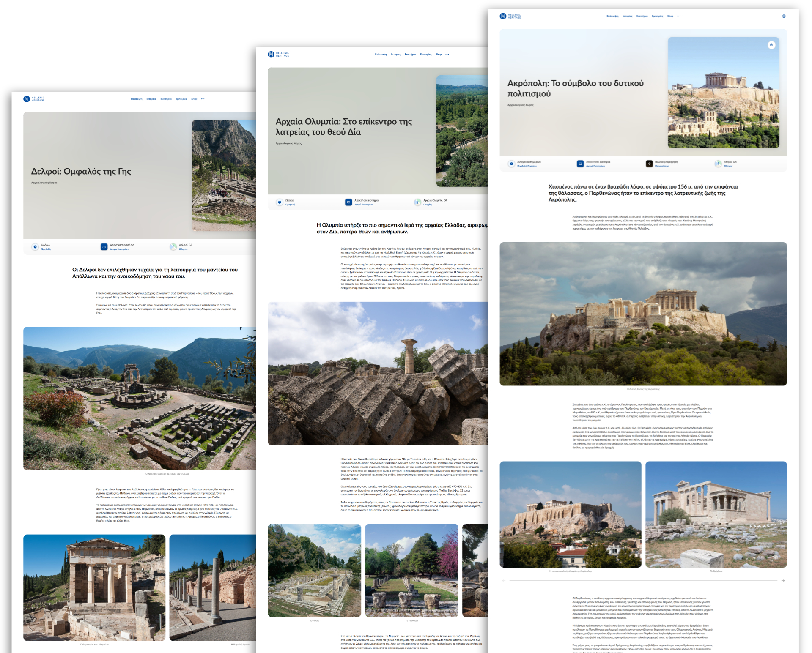The width and height of the screenshot is (812, 653).
Task: Zoom the Acropolis hero image with magnifier icon
Action: 771,45
